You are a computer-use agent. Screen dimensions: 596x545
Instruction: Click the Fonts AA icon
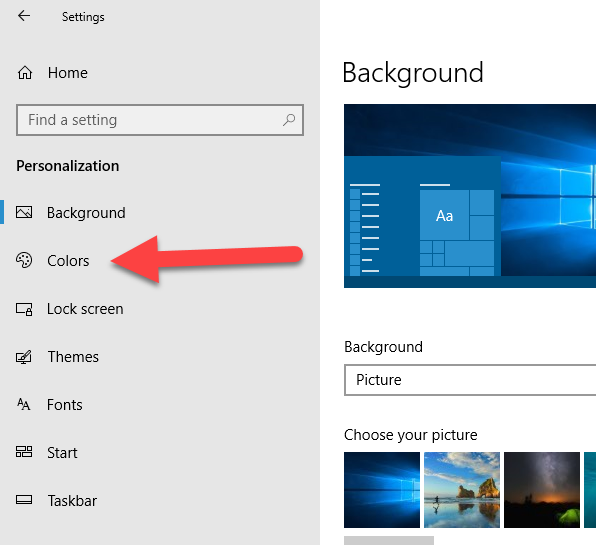pyautogui.click(x=24, y=404)
